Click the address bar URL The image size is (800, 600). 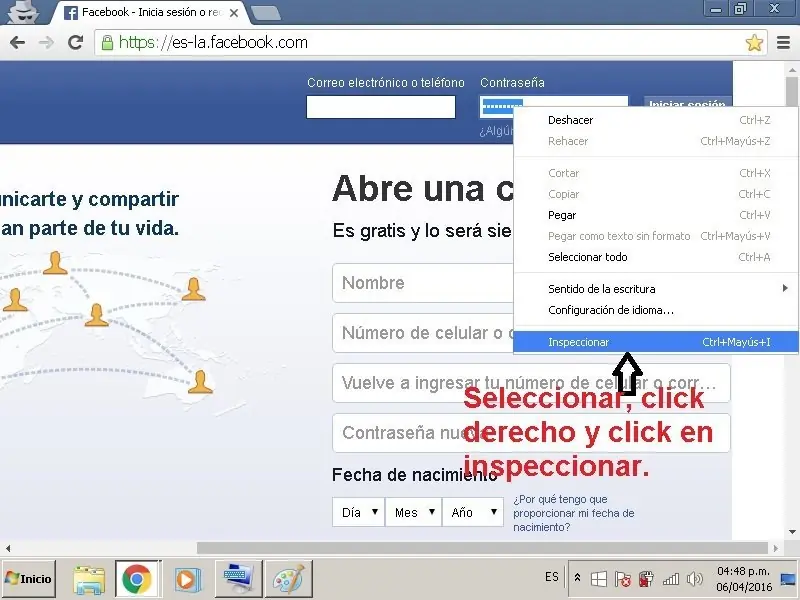213,42
